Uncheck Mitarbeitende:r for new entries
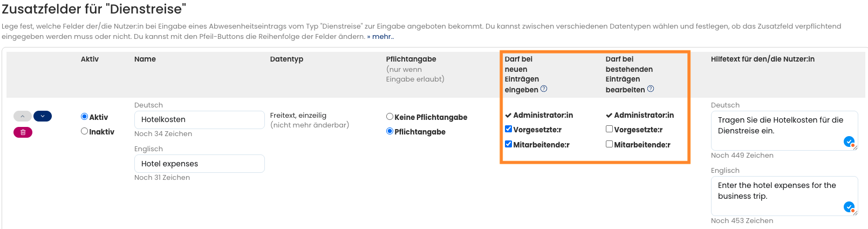The image size is (868, 229). (x=508, y=144)
